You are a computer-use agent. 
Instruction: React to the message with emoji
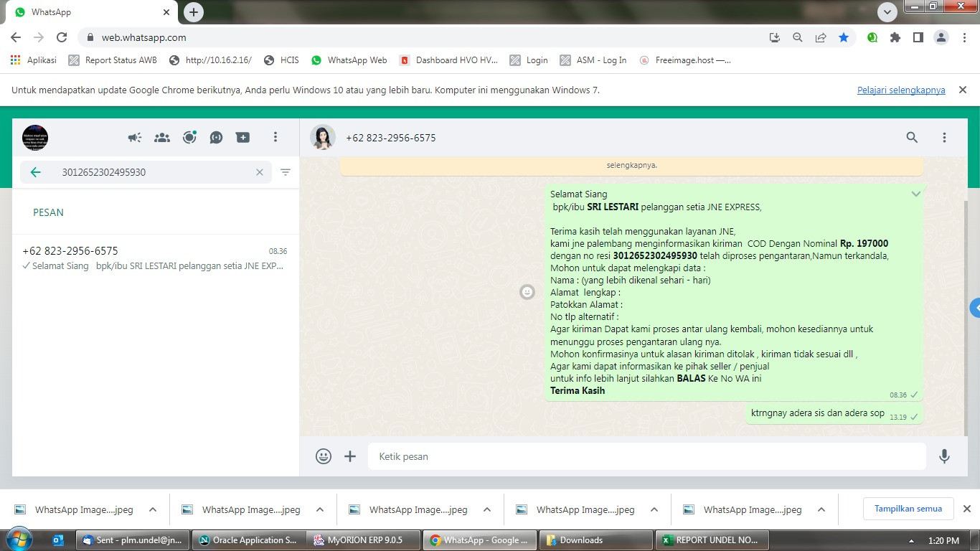(527, 292)
